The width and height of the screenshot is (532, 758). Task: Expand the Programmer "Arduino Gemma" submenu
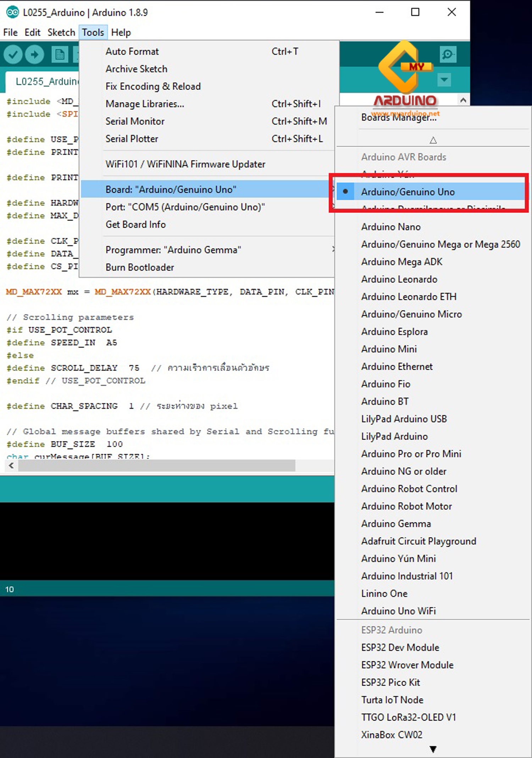coord(173,250)
